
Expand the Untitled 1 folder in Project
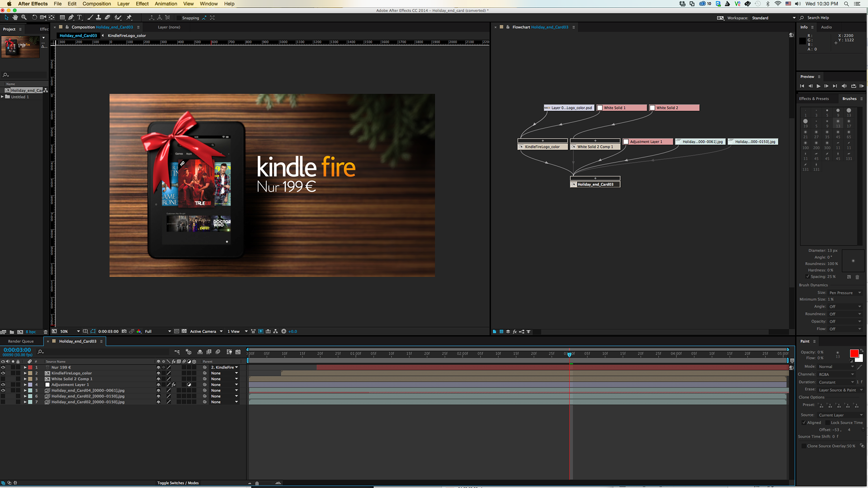pyautogui.click(x=2, y=97)
